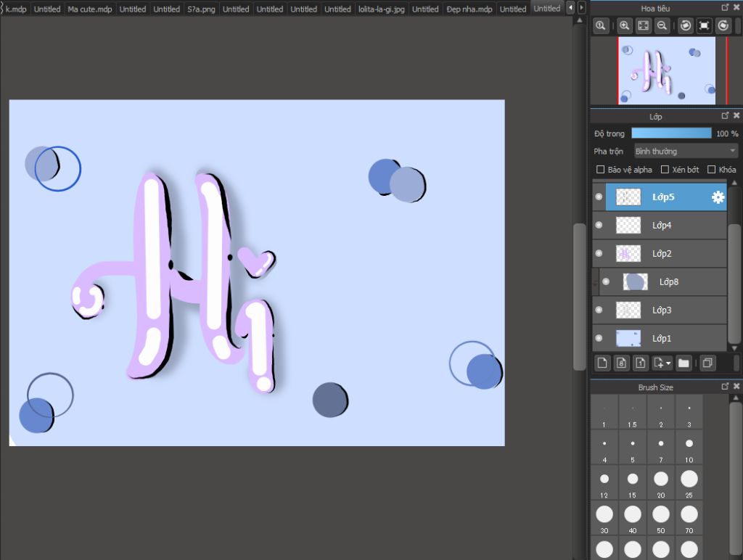The image size is (743, 560).
Task: Open settings gear for layer Lớp5
Action: click(x=718, y=197)
